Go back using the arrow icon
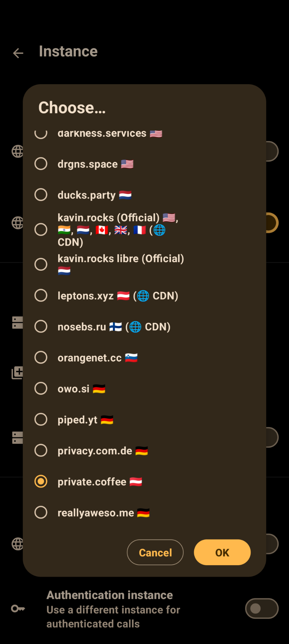This screenshot has width=289, height=644. (18, 53)
